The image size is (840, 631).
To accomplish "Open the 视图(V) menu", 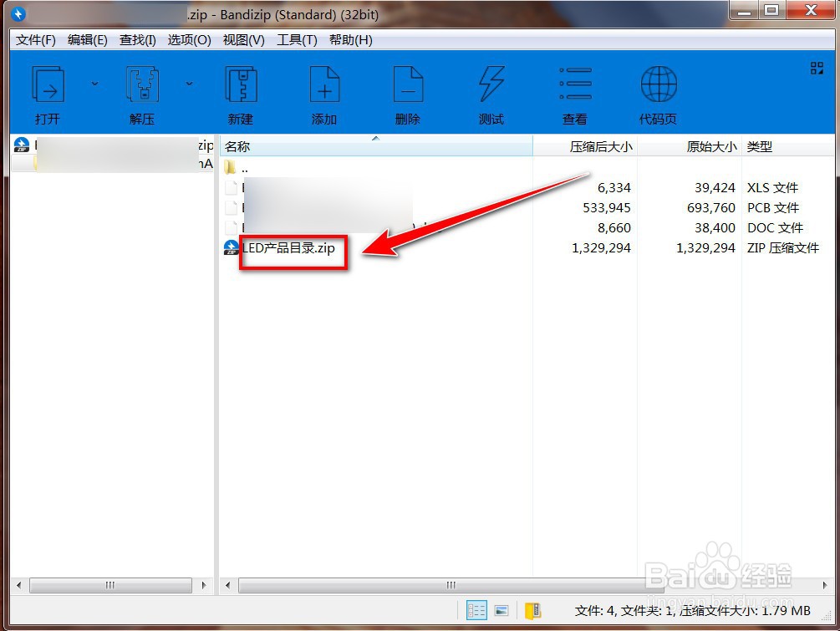I will 243,40.
